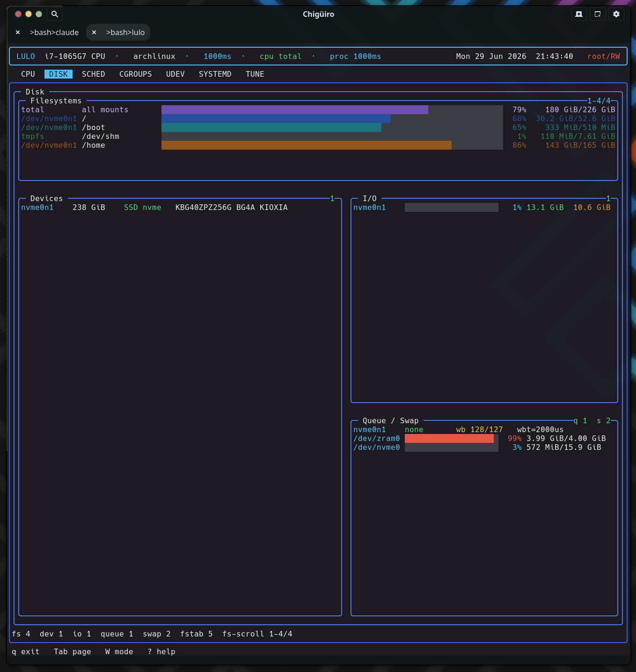This screenshot has height=672, width=636.
Task: Click the 10.6 GiB written total
Action: tap(592, 207)
